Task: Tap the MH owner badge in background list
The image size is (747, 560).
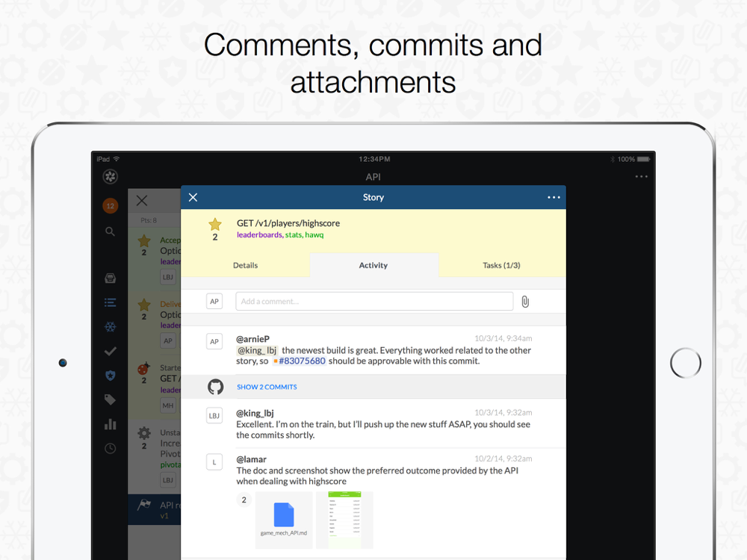Action: click(x=167, y=405)
